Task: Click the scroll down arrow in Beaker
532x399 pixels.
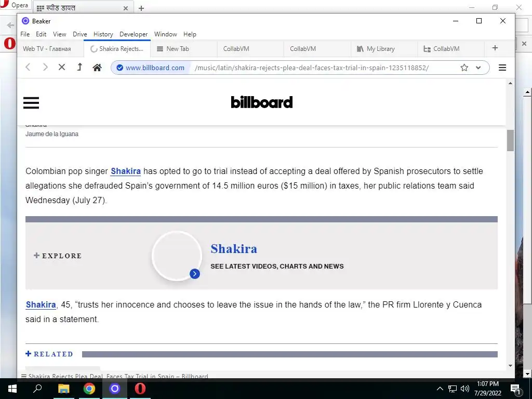Action: click(510, 366)
